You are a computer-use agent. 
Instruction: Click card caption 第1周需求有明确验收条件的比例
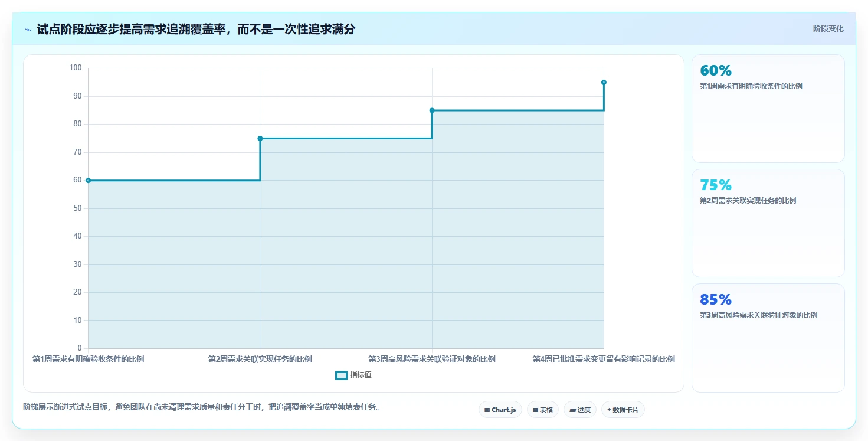pos(751,86)
